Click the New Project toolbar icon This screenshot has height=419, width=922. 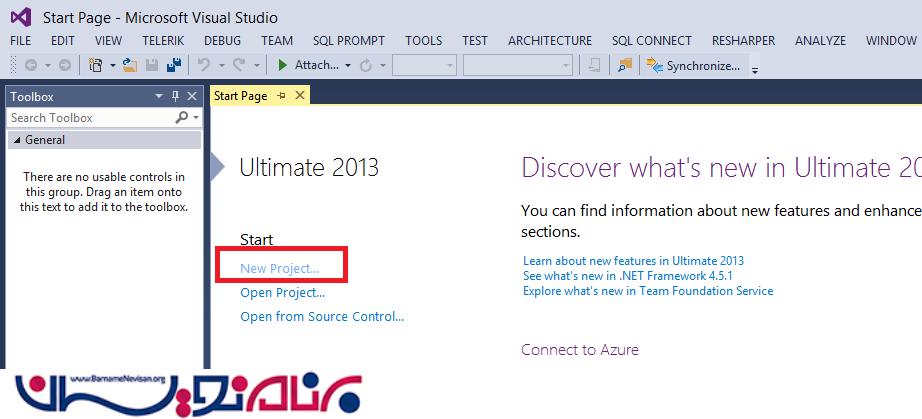pyautogui.click(x=96, y=65)
